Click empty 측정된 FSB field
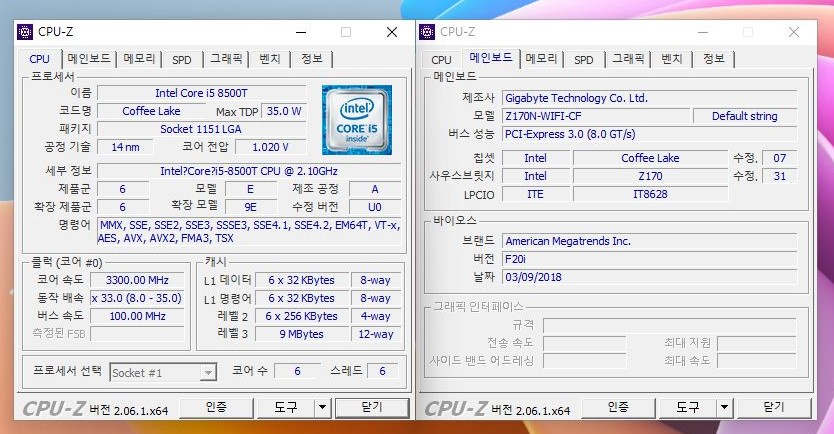Viewport: 834px width, 434px height. [x=137, y=334]
